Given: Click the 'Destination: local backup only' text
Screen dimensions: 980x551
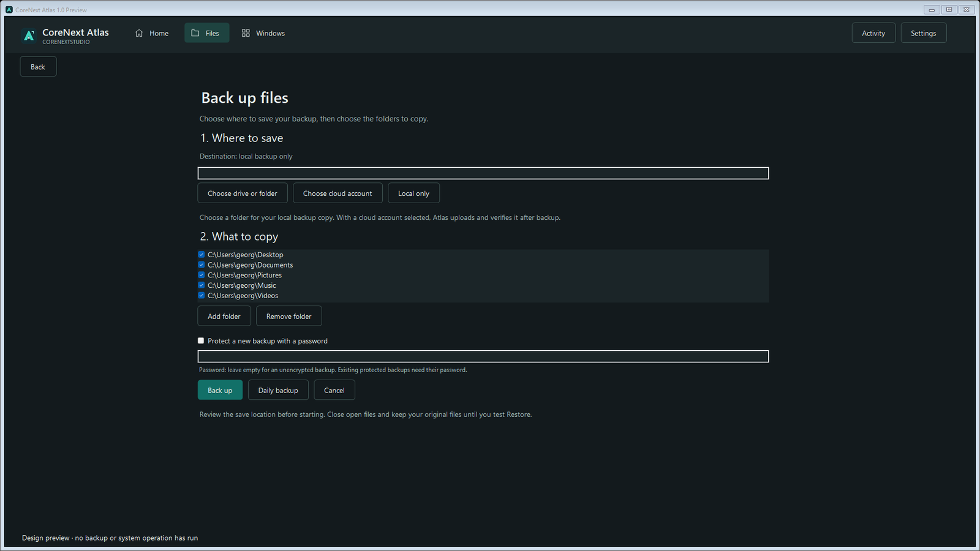Looking at the screenshot, I should click(x=246, y=157).
